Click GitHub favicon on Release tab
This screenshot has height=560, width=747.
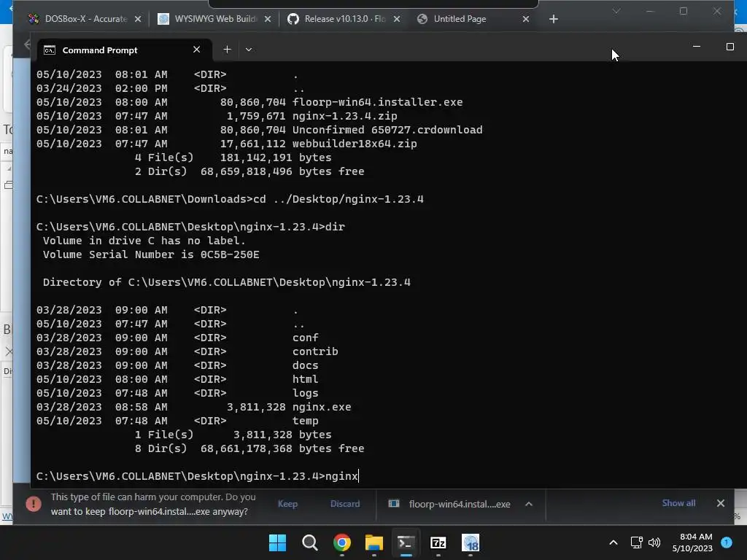tap(293, 19)
